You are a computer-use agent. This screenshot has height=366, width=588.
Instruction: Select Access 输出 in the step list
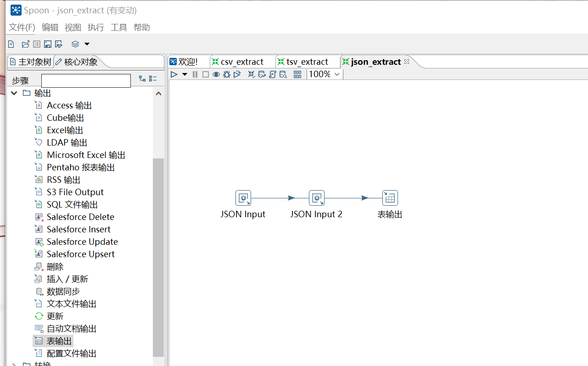tap(63, 106)
